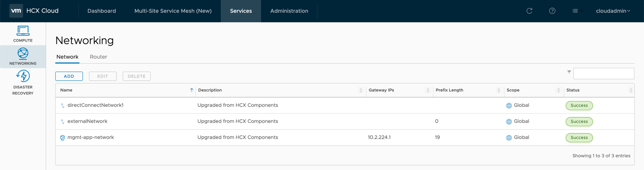Switch to the Router tab
Viewport: 644px width, 170px height.
(98, 57)
